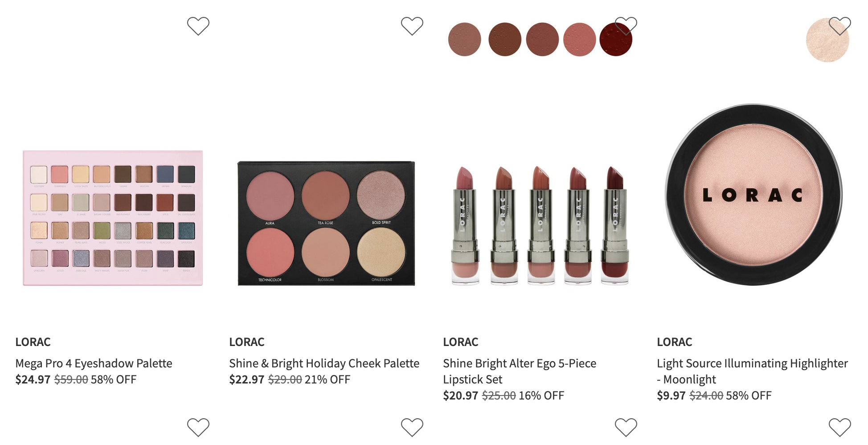
Task: View the Shine & Bright cheek palette image
Action: (326, 223)
